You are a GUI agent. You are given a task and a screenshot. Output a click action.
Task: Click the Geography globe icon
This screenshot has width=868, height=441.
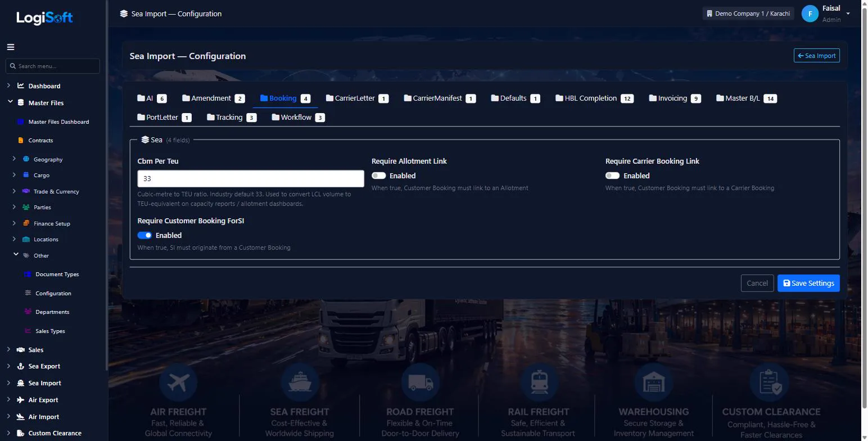coord(26,159)
